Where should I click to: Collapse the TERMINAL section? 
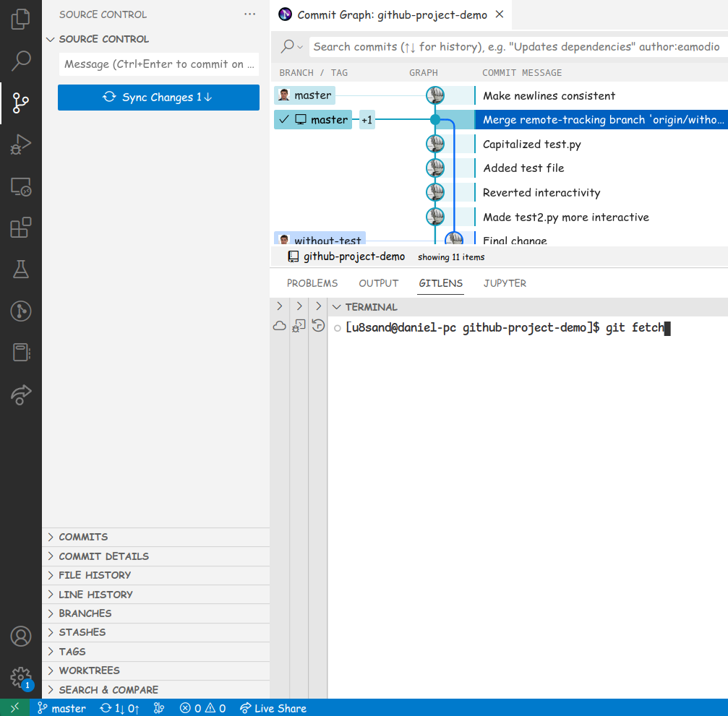[x=336, y=307]
